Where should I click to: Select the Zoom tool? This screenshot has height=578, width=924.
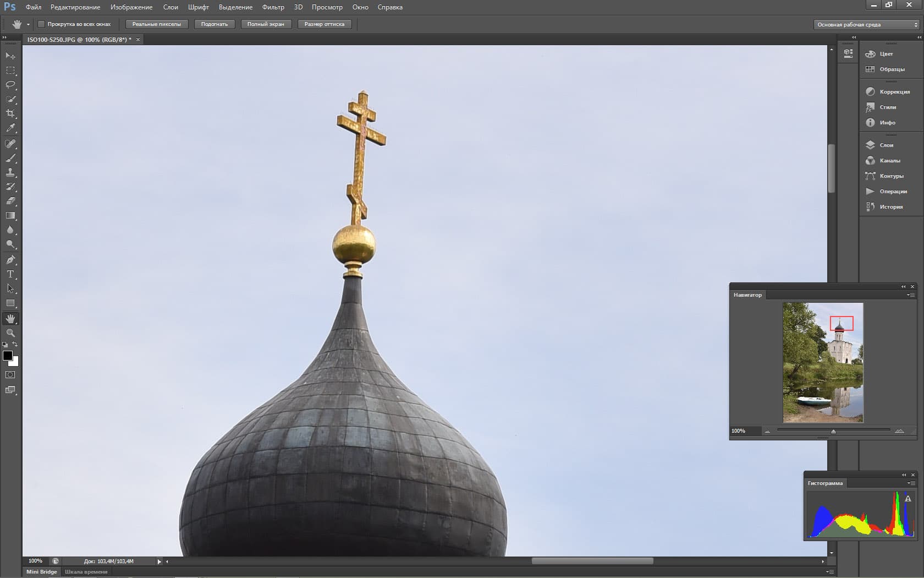click(10, 333)
